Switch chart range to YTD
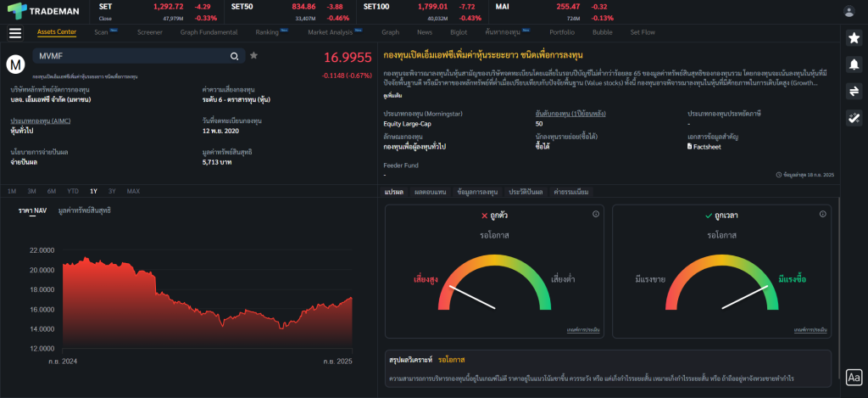 [73, 191]
